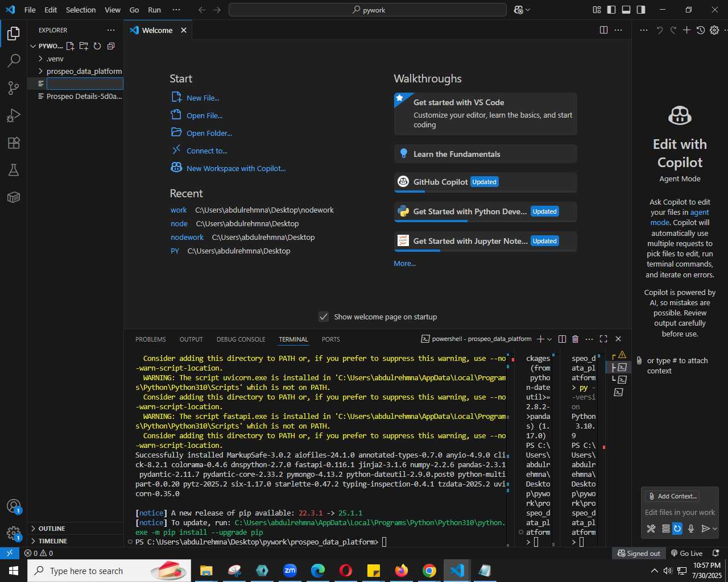Image resolution: width=728 pixels, height=582 pixels.
Task: Open Visual Studio Code from the Windows taskbar
Action: (457, 570)
